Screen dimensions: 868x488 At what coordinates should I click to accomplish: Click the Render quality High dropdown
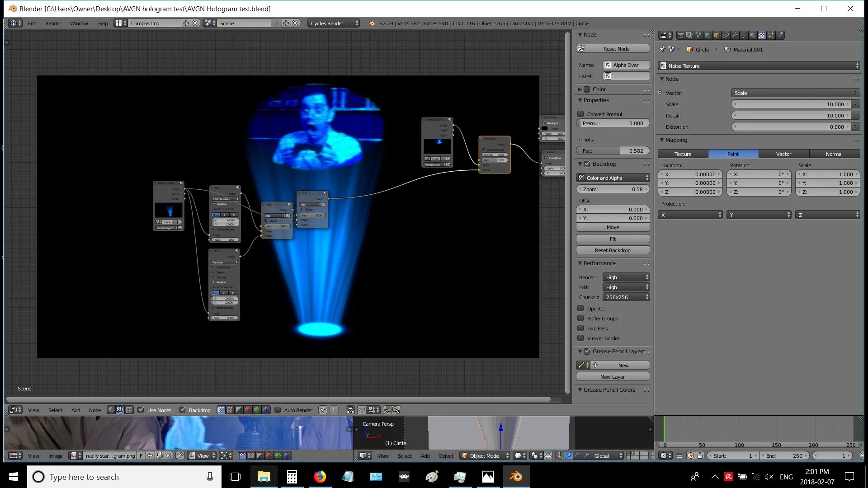pyautogui.click(x=625, y=277)
